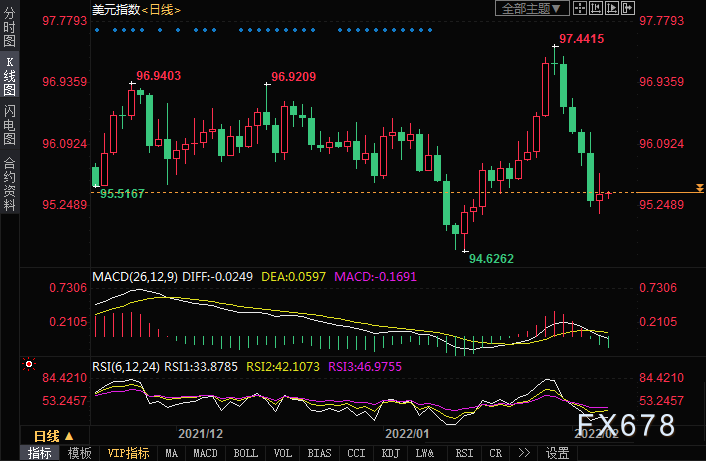
Task: Apply the MACD indicator from bottom bar
Action: click(x=205, y=453)
